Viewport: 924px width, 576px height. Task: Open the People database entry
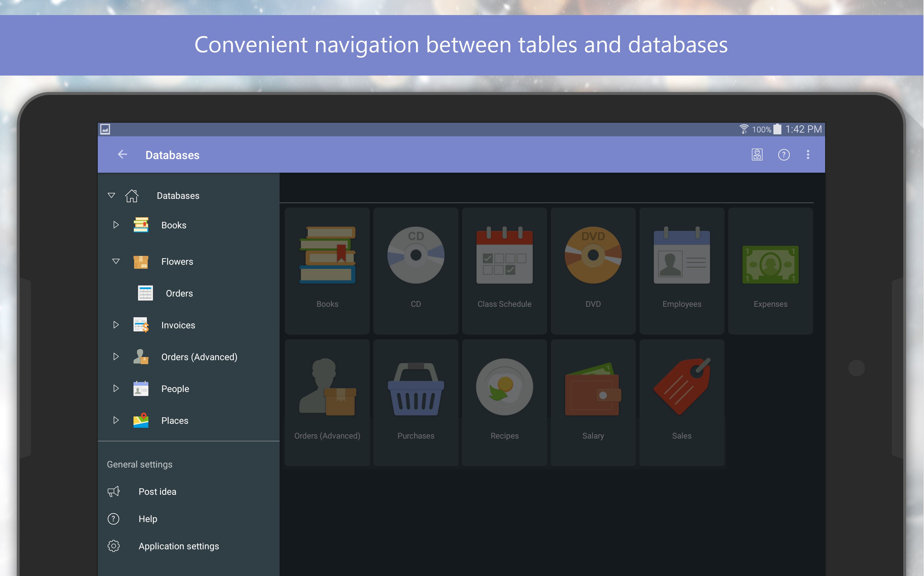tap(175, 389)
